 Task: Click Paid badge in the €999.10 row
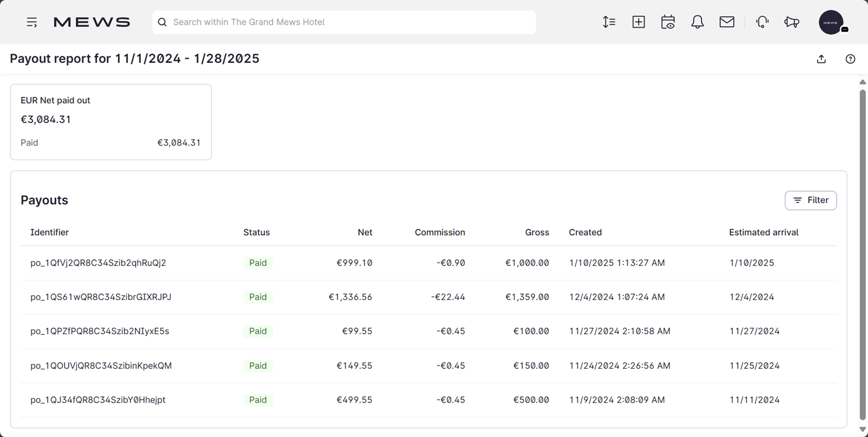tap(258, 263)
